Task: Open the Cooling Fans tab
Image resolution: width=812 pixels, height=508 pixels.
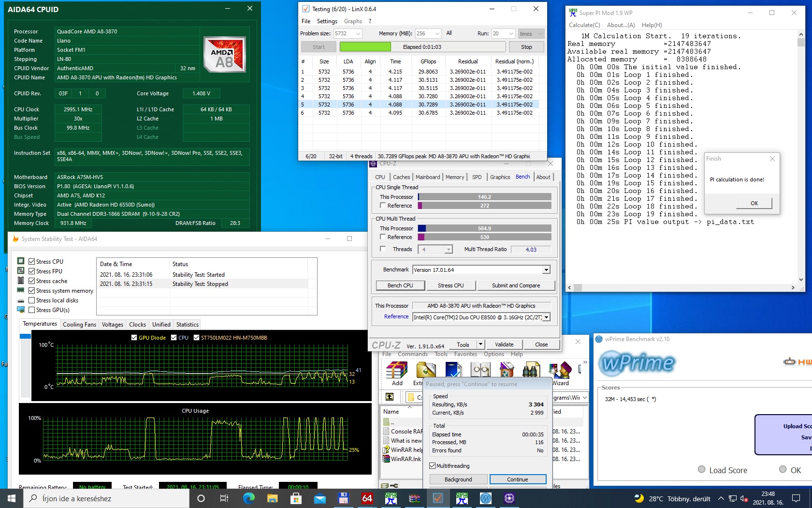Action: coord(79,324)
